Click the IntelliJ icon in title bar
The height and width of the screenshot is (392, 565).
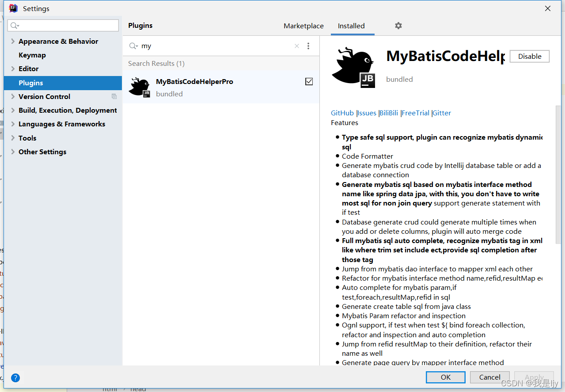(x=13, y=8)
